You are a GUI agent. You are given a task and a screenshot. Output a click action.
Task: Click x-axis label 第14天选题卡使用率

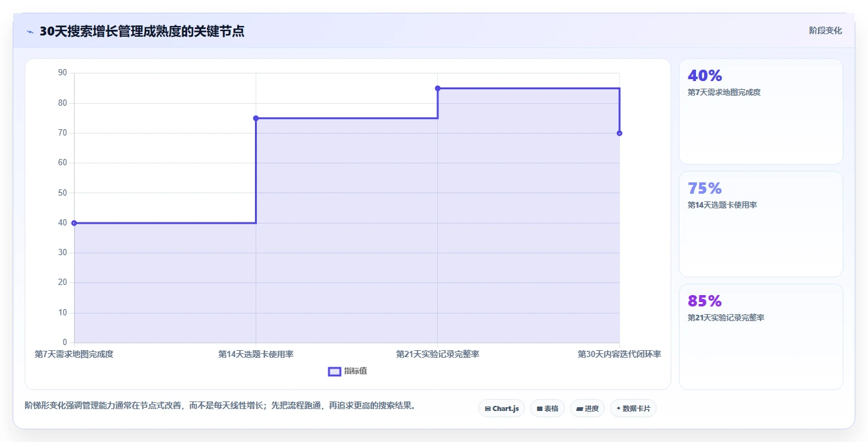click(256, 354)
